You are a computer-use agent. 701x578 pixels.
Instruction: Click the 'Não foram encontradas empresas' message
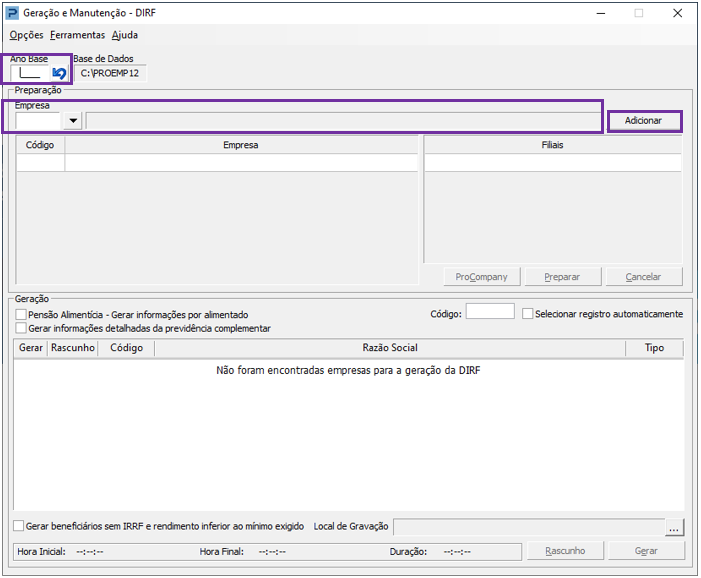[x=348, y=370]
